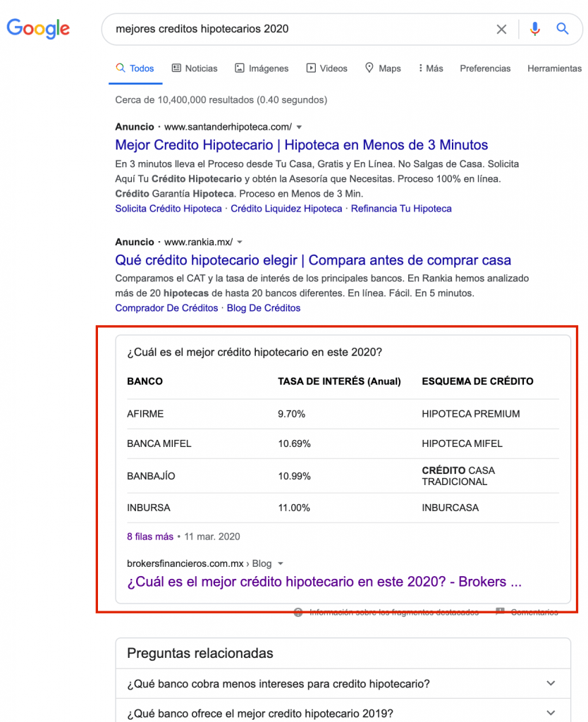
Task: Switch to the Noticias tab
Action: (x=195, y=68)
